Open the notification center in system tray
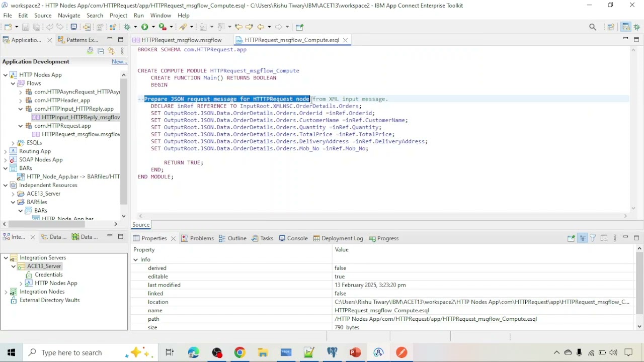 (628, 352)
